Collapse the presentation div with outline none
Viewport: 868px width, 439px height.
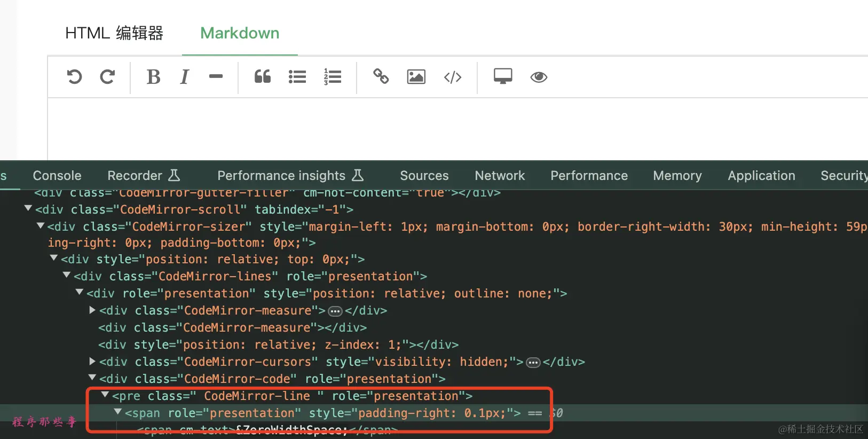(x=80, y=292)
